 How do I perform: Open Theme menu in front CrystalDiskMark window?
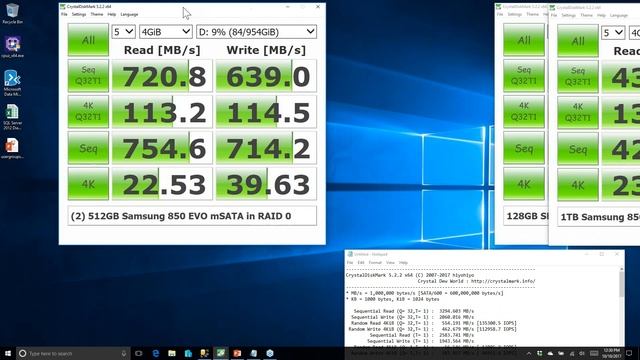(97, 14)
